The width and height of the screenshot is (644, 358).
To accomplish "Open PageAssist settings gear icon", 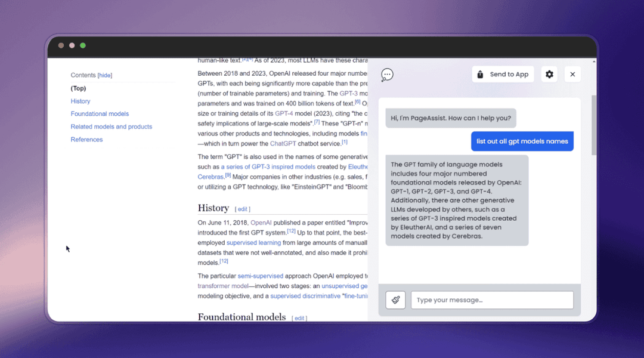I will [549, 75].
